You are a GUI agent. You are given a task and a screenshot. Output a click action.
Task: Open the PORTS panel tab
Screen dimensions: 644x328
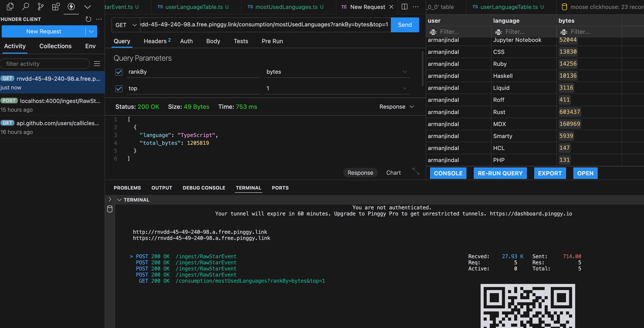[x=280, y=188]
